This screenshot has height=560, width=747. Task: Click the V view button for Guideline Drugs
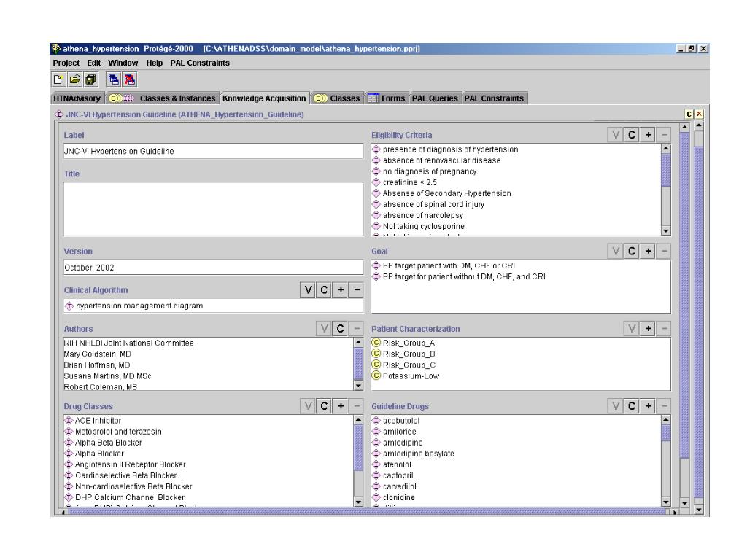[x=616, y=405]
